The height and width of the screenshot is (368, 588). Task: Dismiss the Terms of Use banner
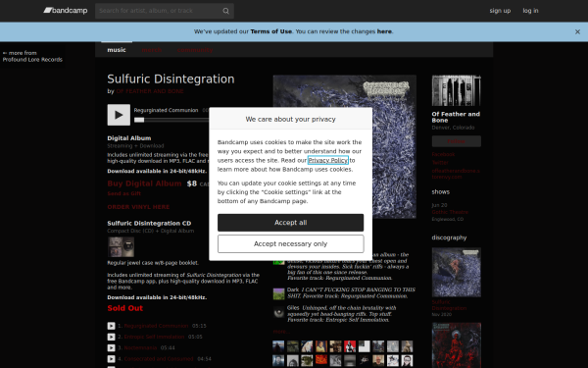click(x=577, y=32)
